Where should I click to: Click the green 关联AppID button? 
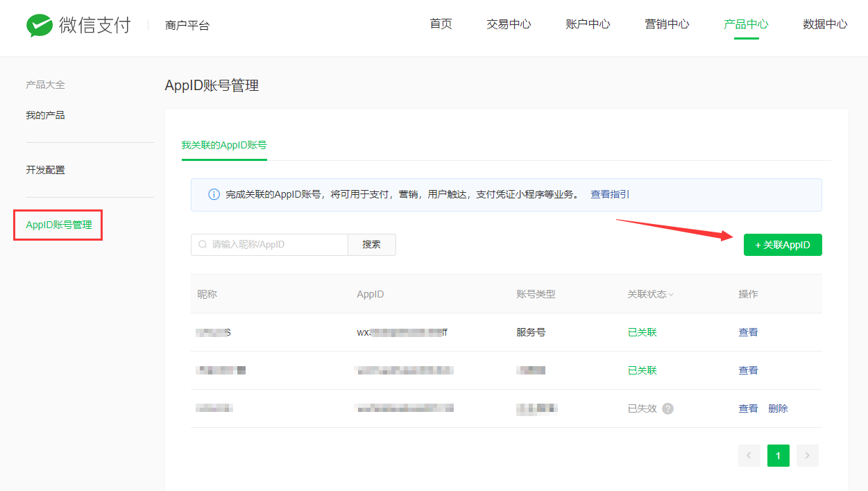pos(783,245)
